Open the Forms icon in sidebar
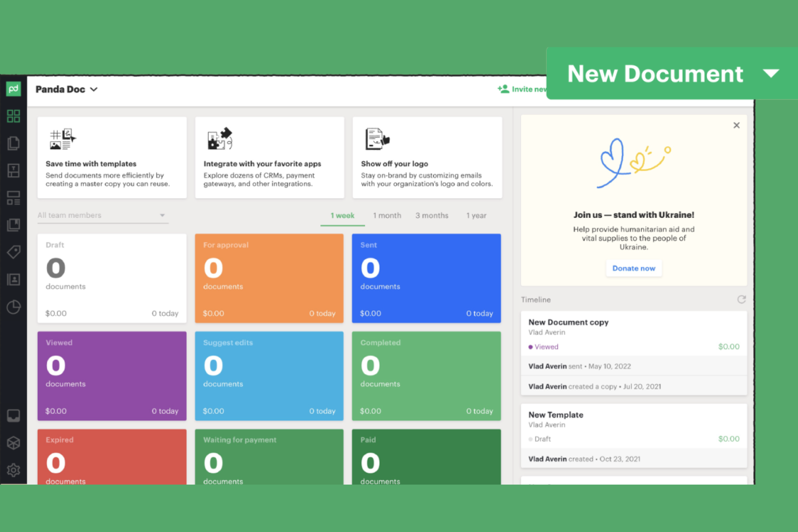Screen dimensions: 798x532 click(x=13, y=198)
